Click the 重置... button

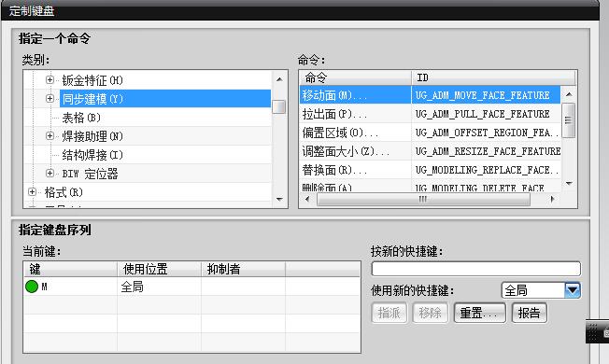coord(480,313)
